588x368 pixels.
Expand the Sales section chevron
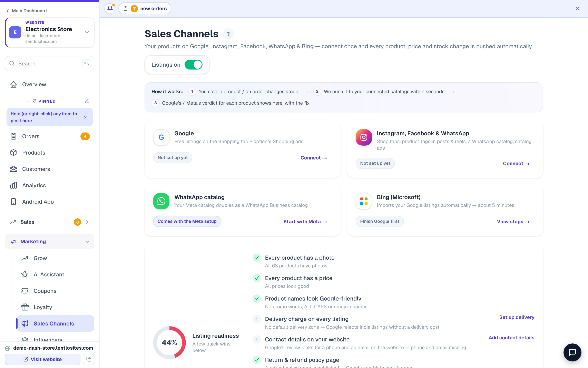point(87,222)
